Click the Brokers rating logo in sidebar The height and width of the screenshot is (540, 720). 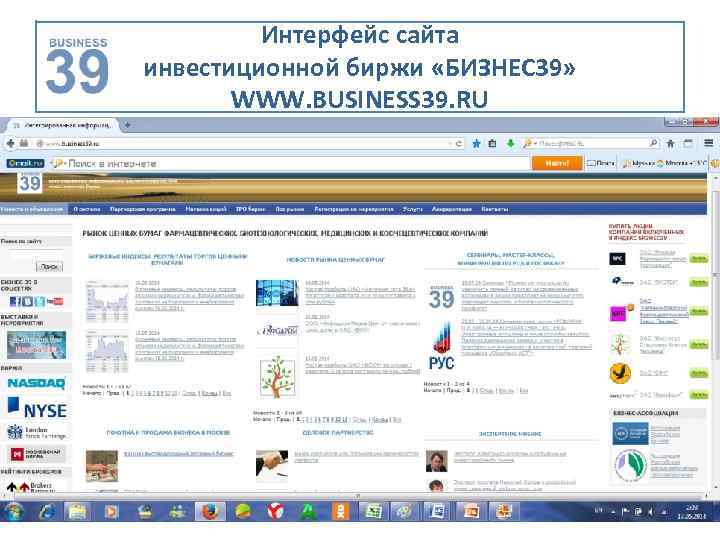[x=29, y=486]
